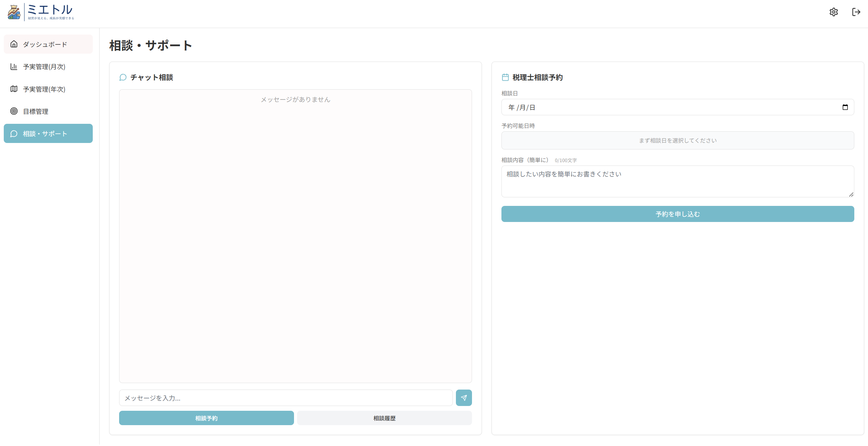Switch to the 相談履歴 tab
Viewport: 868px width, 446px height.
(x=384, y=418)
